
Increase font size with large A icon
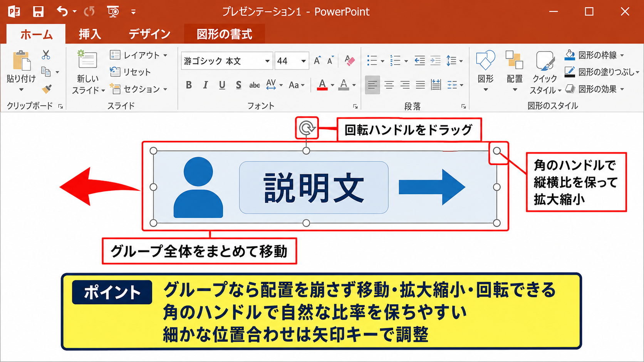[x=317, y=60]
